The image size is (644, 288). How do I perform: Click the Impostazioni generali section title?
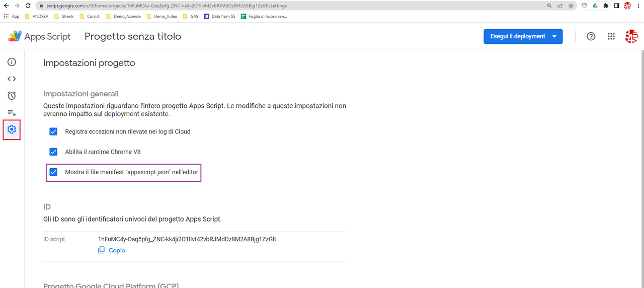[81, 94]
